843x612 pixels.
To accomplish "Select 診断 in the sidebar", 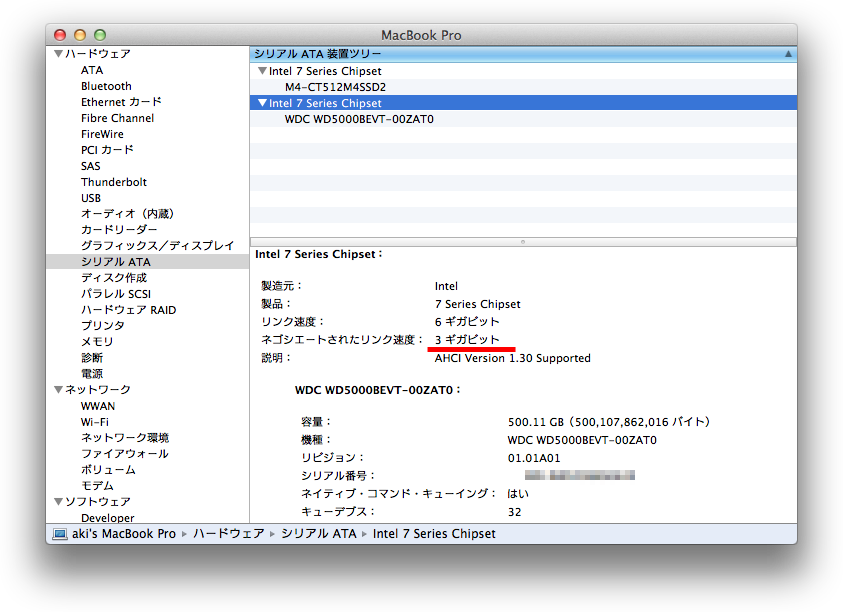I will pyautogui.click(x=91, y=358).
